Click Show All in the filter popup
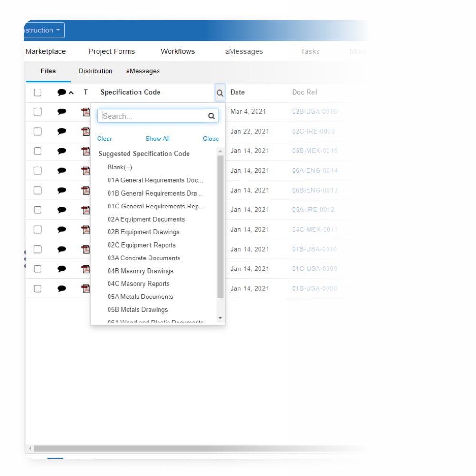 157,139
